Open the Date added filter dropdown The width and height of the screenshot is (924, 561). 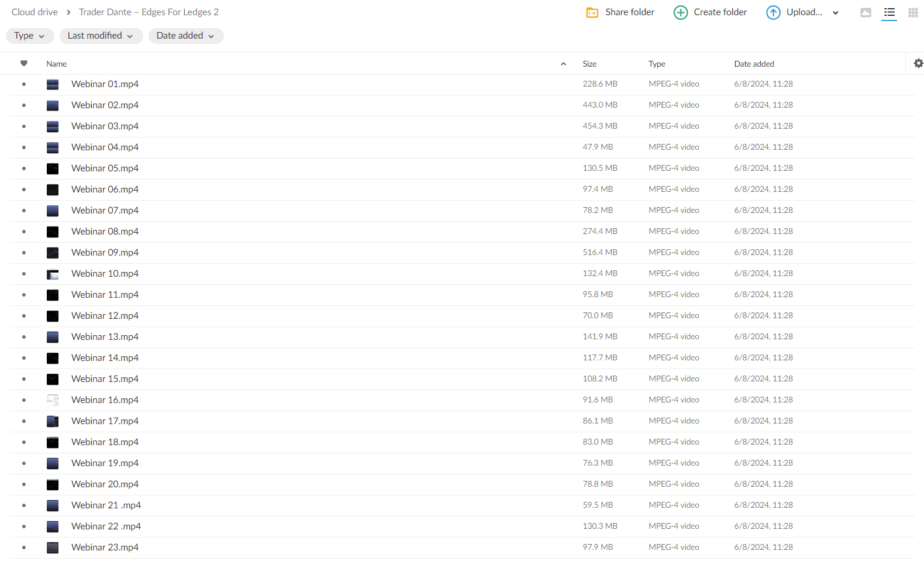click(x=186, y=36)
